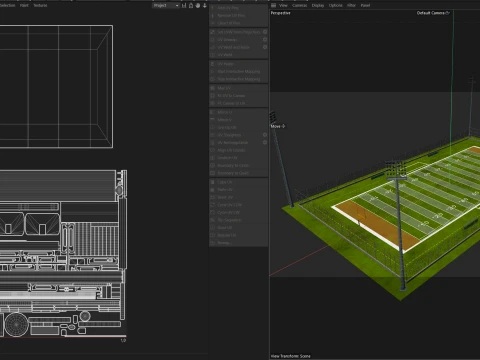Click the pin icon in UV editor toolbar

pyautogui.click(x=184, y=5)
